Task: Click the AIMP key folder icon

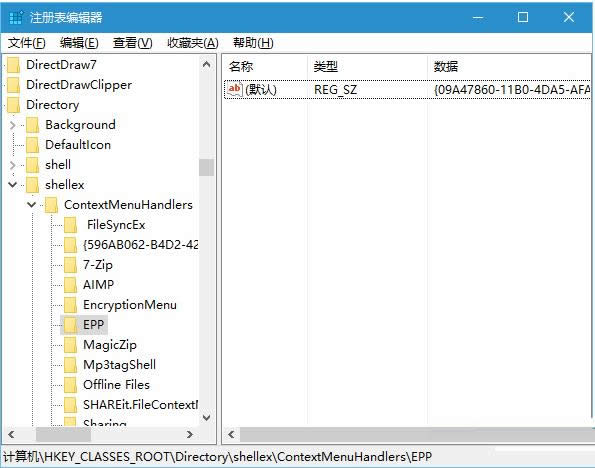Action: pyautogui.click(x=71, y=285)
